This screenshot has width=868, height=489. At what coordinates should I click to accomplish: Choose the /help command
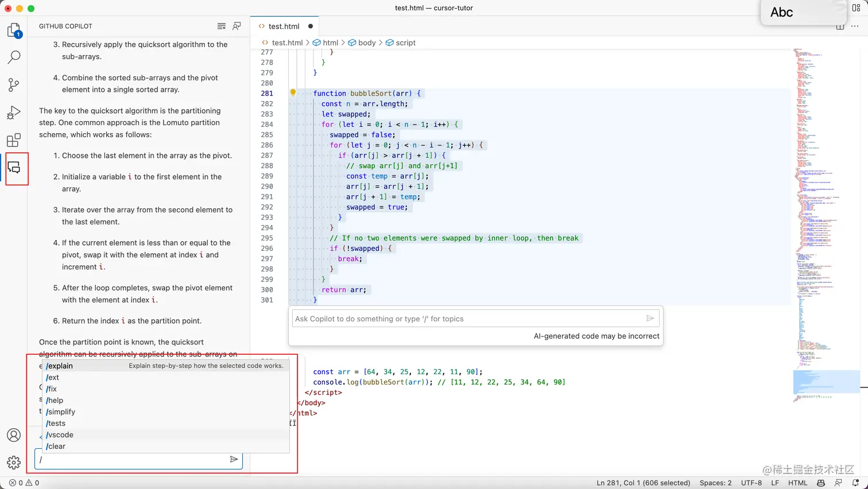(166, 400)
